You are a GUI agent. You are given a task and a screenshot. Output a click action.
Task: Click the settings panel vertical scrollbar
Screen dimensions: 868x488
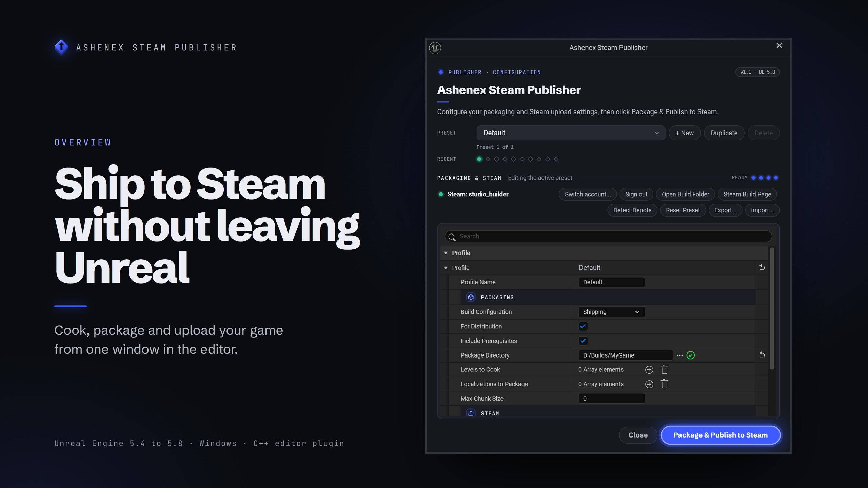pos(772,308)
